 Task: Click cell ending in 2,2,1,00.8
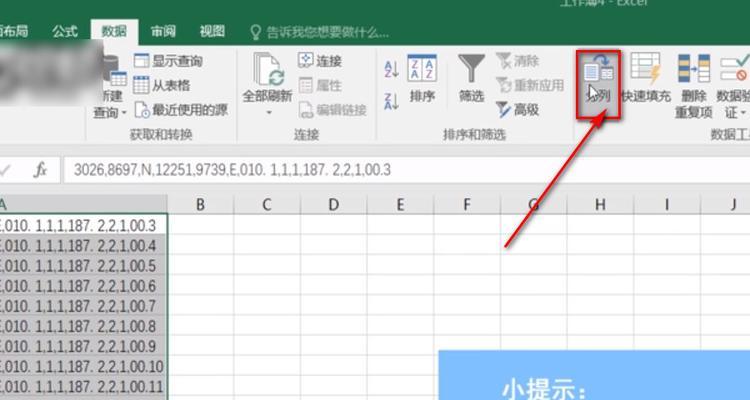tap(83, 326)
